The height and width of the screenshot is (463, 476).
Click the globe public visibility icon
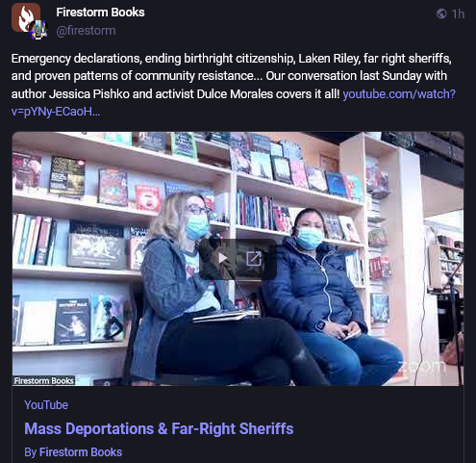pos(441,13)
